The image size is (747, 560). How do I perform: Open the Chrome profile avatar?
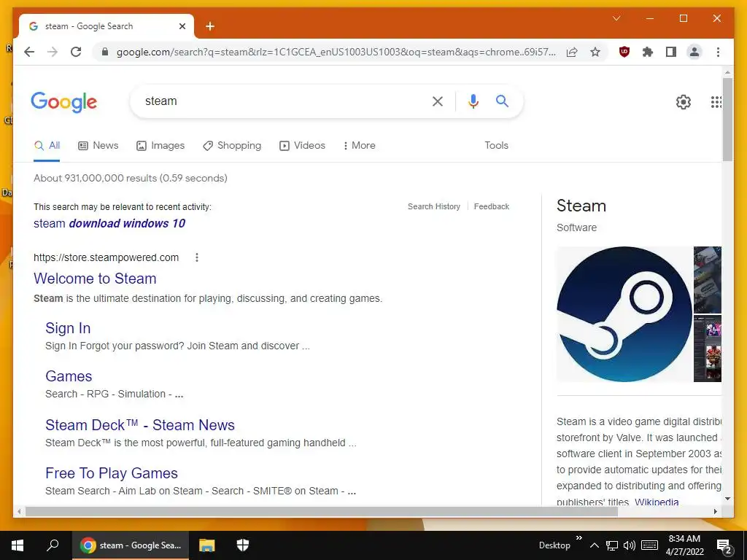[694, 52]
